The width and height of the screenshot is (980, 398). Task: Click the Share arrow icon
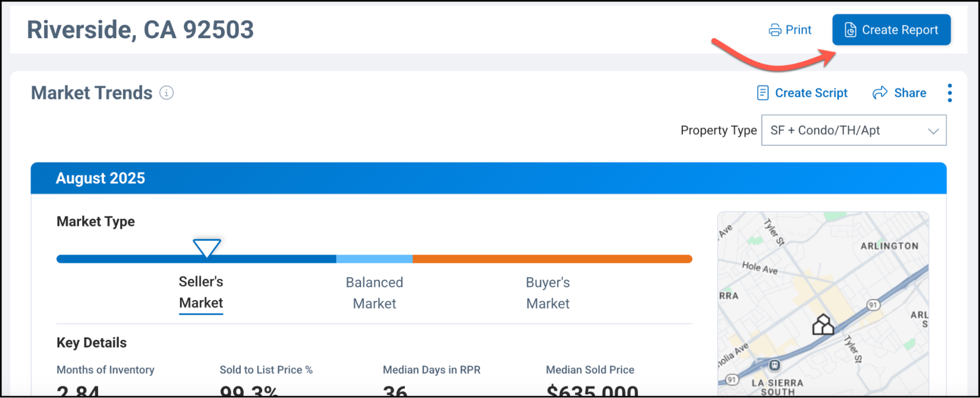880,93
